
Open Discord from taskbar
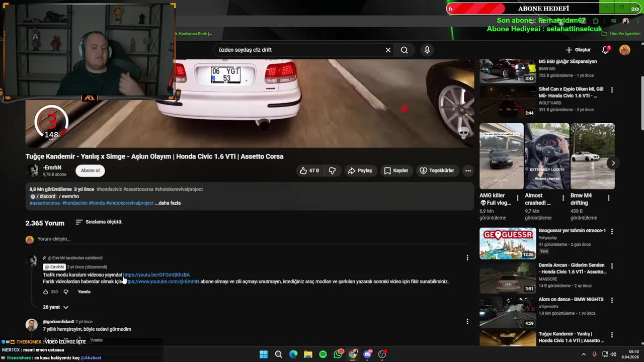(x=368, y=354)
